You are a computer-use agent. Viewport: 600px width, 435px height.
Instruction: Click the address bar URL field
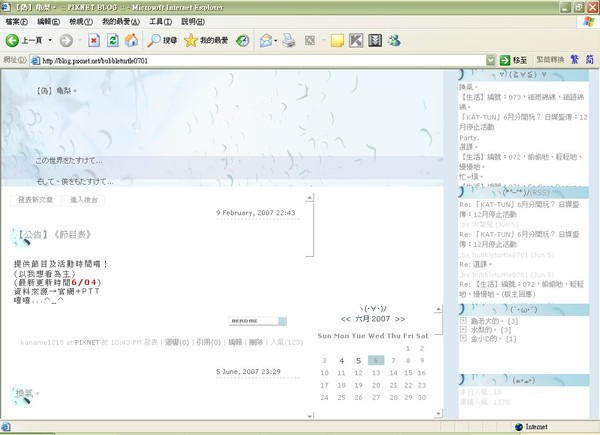[258, 60]
